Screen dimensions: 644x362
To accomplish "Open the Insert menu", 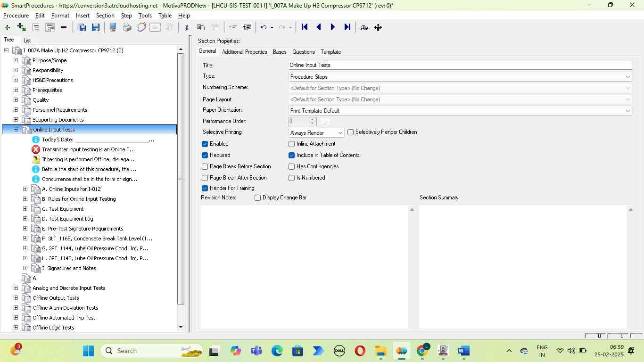I will [x=83, y=16].
